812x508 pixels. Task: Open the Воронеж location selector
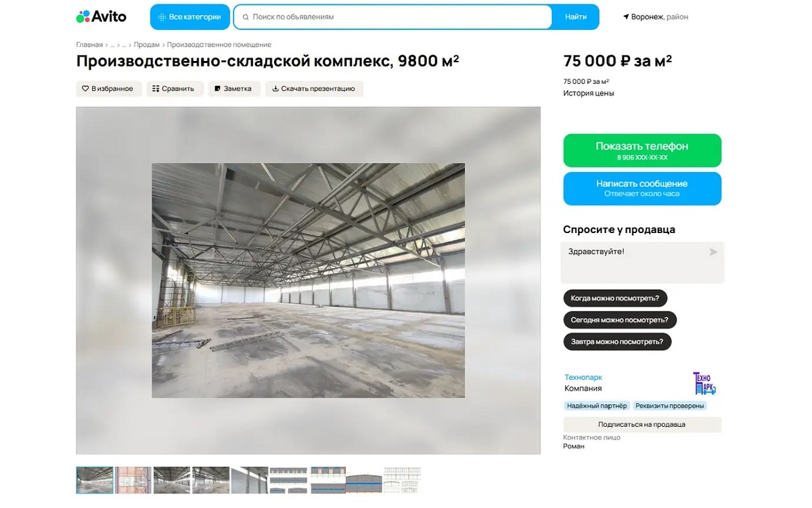pyautogui.click(x=656, y=17)
